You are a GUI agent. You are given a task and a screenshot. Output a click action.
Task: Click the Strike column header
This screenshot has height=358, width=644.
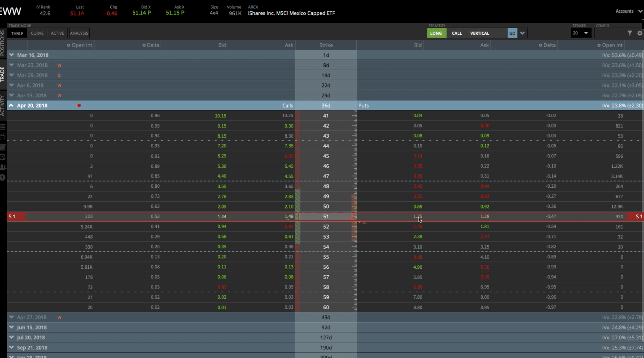point(326,45)
